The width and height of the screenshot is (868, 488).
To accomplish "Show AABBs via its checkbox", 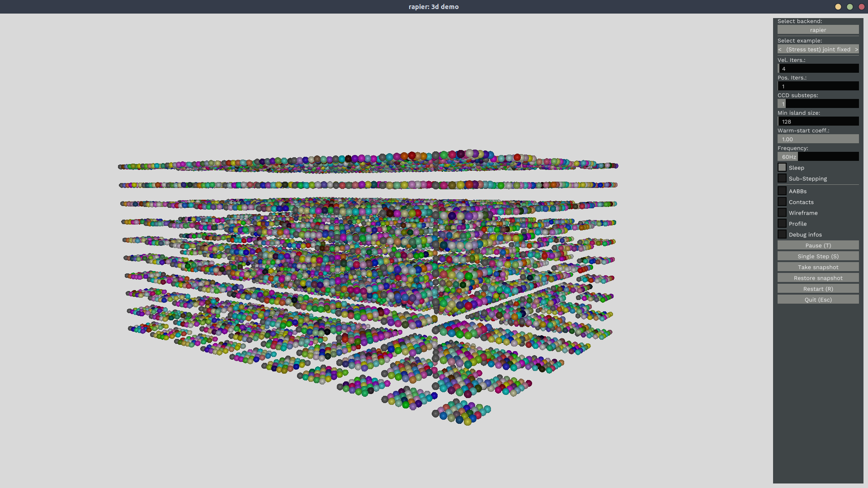I will point(782,191).
